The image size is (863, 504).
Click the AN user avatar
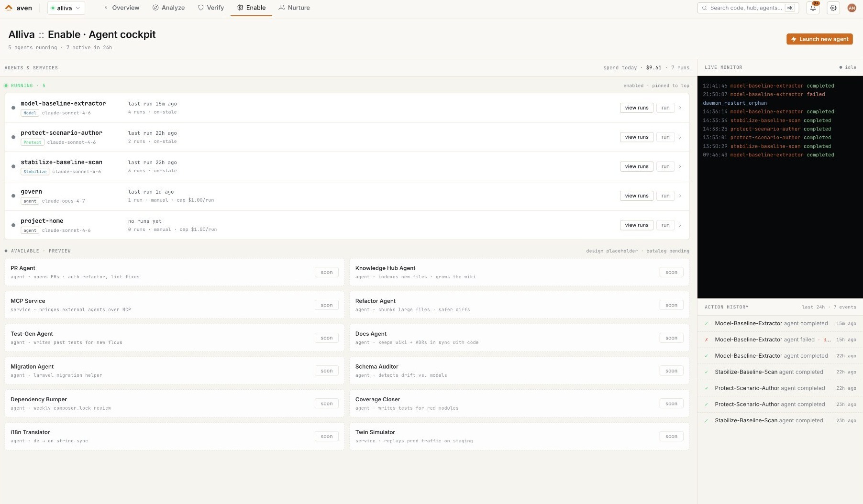point(852,8)
